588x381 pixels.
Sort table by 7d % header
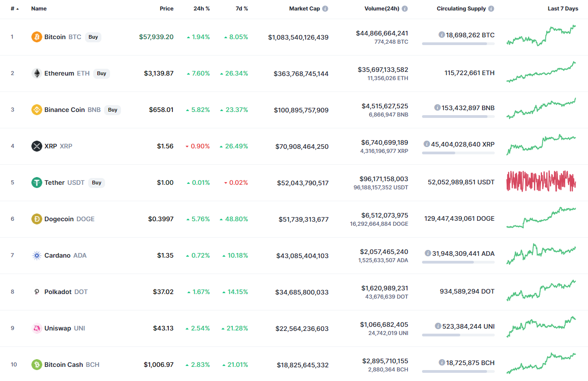241,9
